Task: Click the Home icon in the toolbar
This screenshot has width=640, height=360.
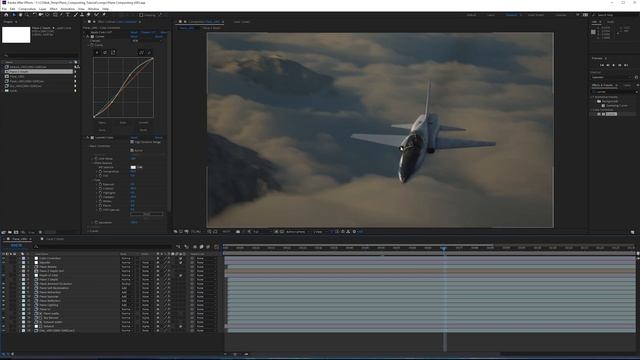Action: click(6, 15)
